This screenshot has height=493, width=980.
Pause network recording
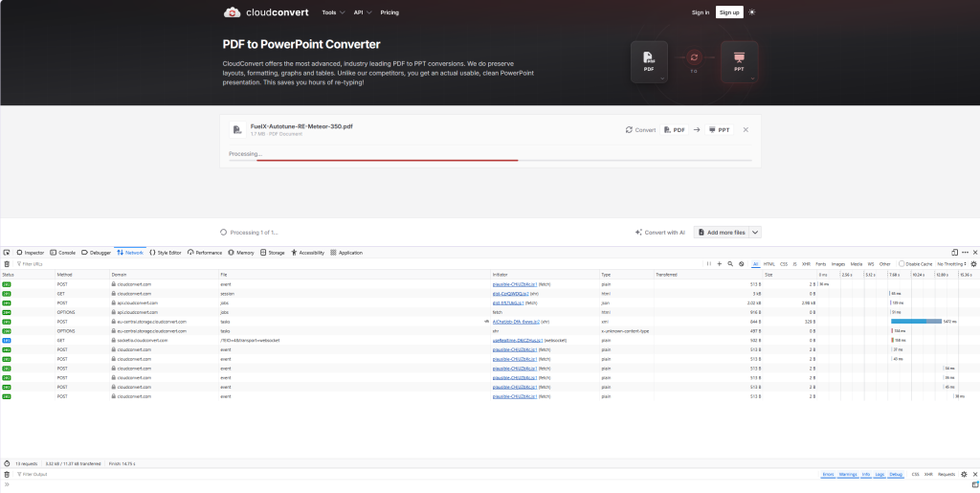(x=709, y=264)
